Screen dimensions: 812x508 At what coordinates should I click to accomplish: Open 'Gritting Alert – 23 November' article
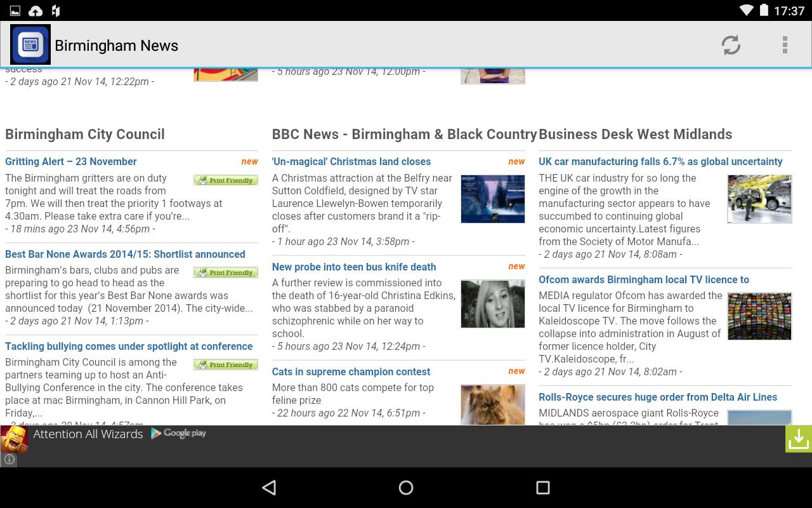pyautogui.click(x=71, y=161)
